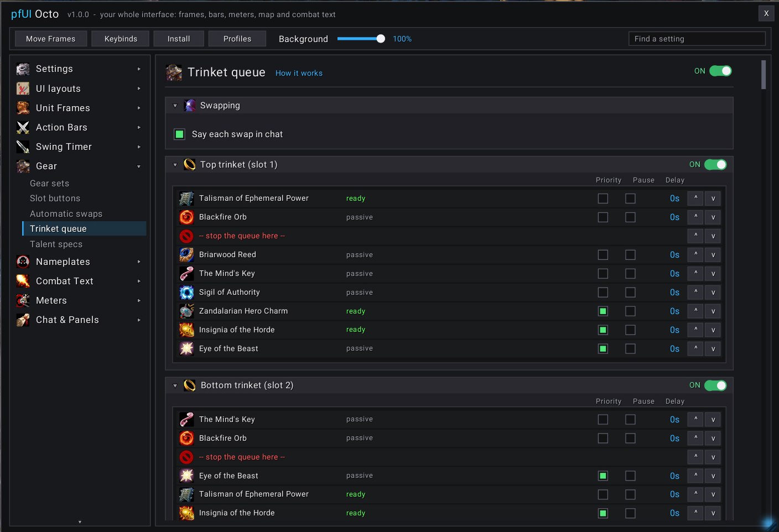The height and width of the screenshot is (532, 779).
Task: Click the Briarwood Reed trinket icon
Action: (x=186, y=255)
